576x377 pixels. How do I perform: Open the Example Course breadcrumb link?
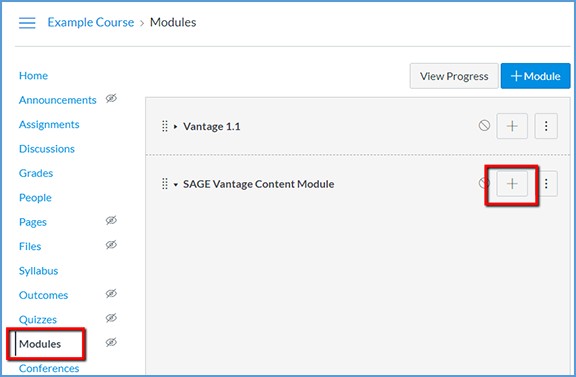(91, 22)
